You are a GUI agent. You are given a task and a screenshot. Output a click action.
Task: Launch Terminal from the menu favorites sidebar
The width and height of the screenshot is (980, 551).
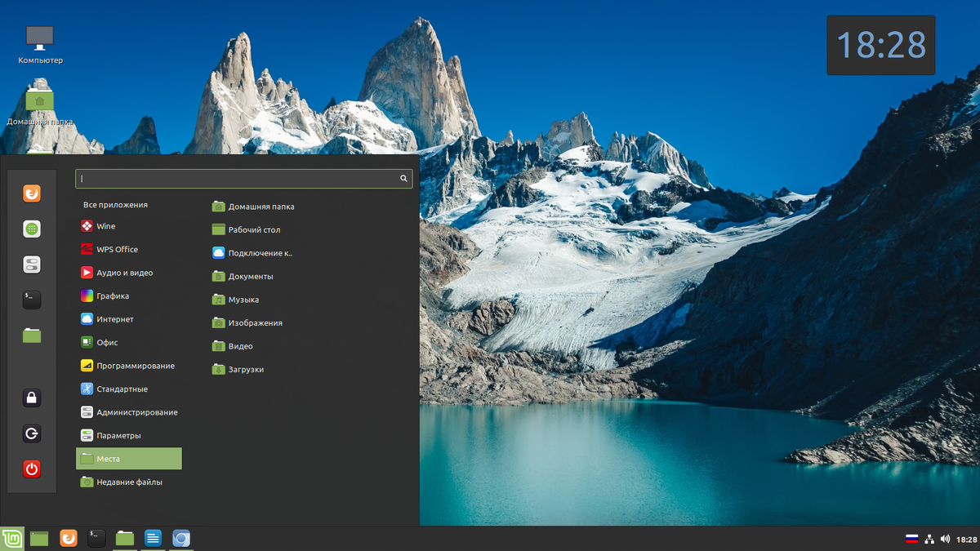click(x=31, y=300)
